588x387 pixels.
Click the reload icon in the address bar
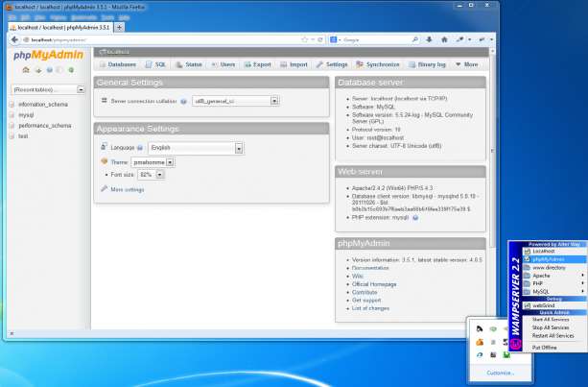tap(319, 39)
